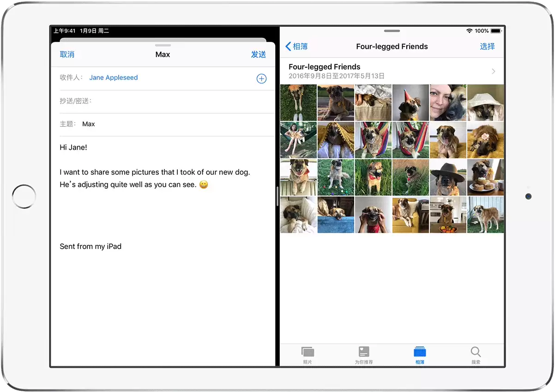The width and height of the screenshot is (555, 392).
Task: Open dog lying on deck at sunset photo
Action: tap(336, 102)
